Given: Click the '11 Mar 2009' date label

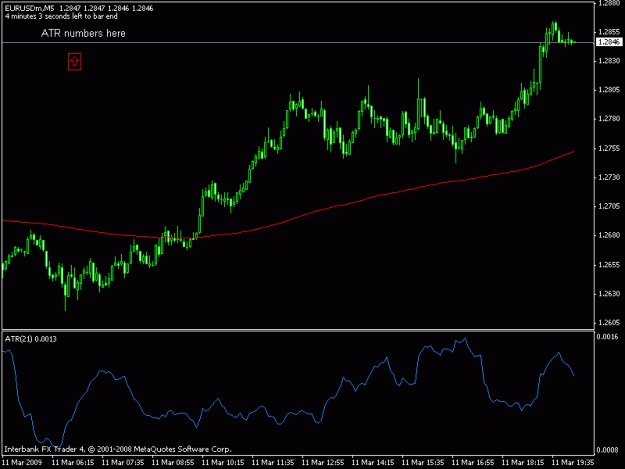Looking at the screenshot, I should (22, 463).
